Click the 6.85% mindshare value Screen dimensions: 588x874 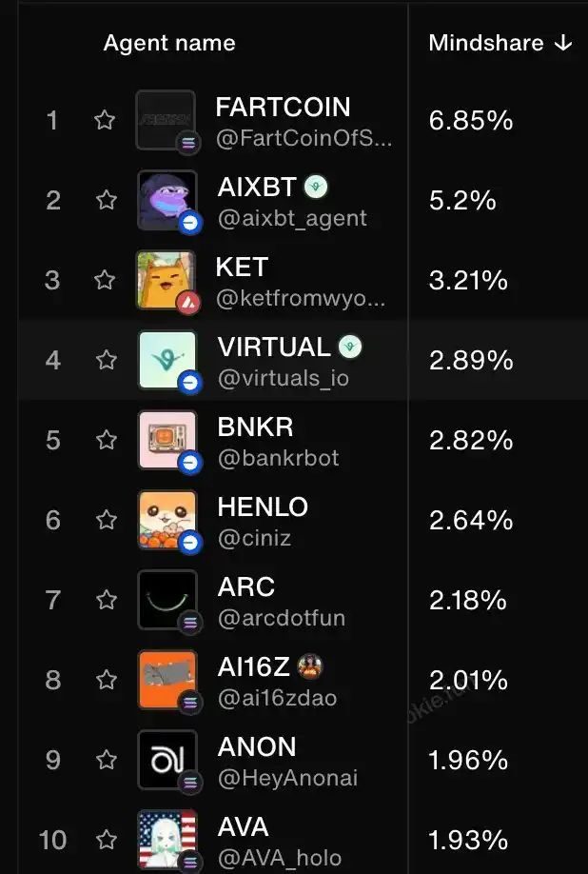pyautogui.click(x=470, y=120)
